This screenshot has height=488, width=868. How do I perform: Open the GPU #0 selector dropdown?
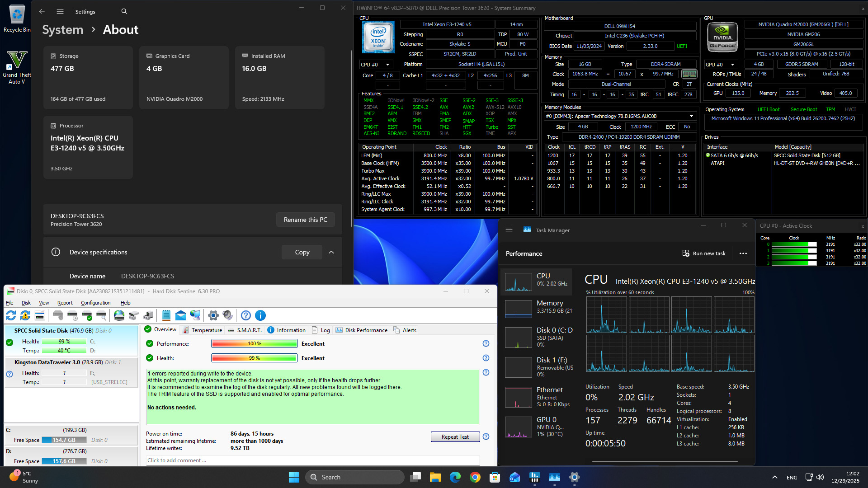pyautogui.click(x=721, y=65)
